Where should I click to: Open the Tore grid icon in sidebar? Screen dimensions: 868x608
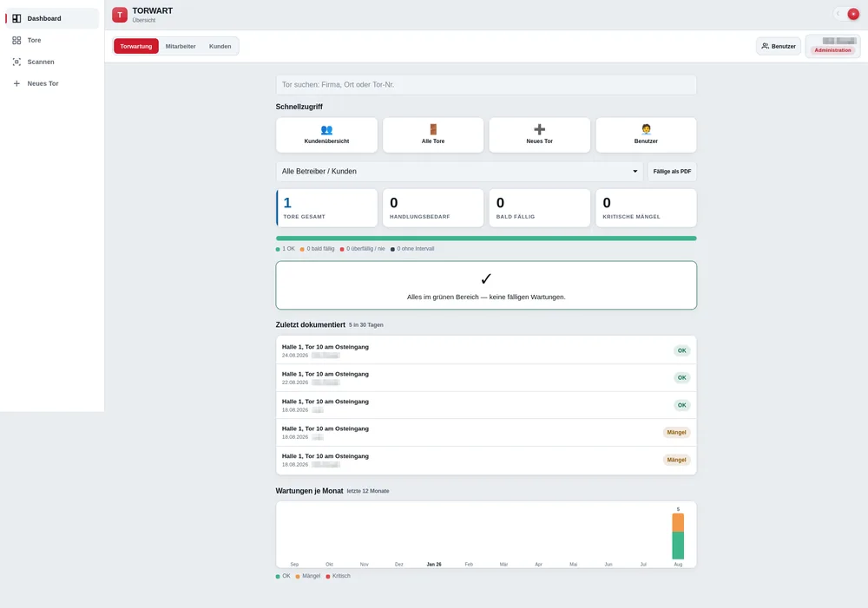16,41
